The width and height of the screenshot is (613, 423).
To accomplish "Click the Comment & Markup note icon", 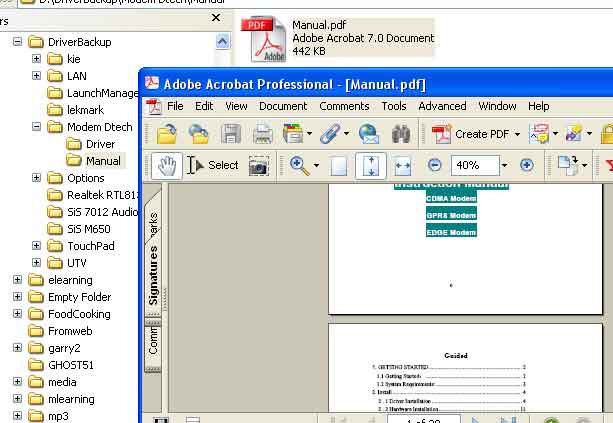I will click(x=539, y=134).
